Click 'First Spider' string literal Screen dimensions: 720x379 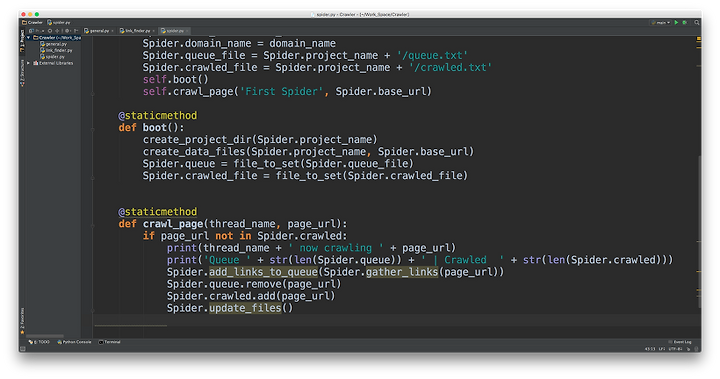[281, 91]
